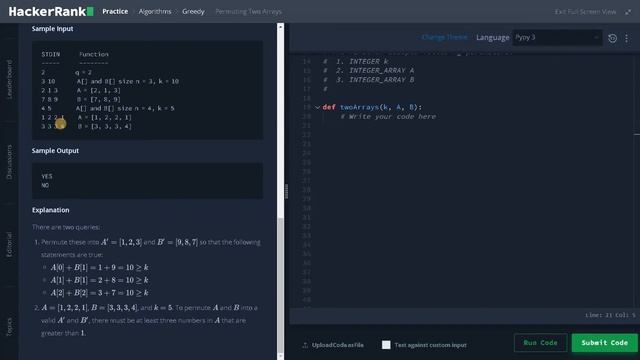Open the editor more options menu

tap(627, 38)
